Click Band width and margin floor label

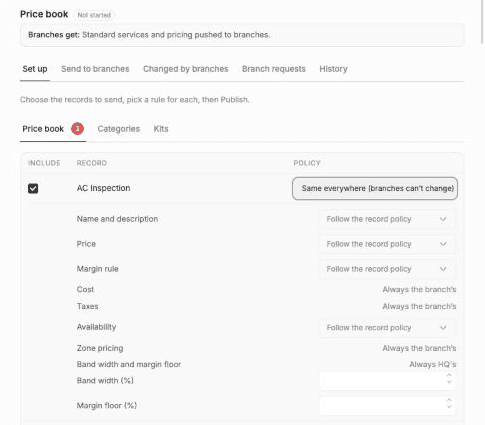pos(129,364)
